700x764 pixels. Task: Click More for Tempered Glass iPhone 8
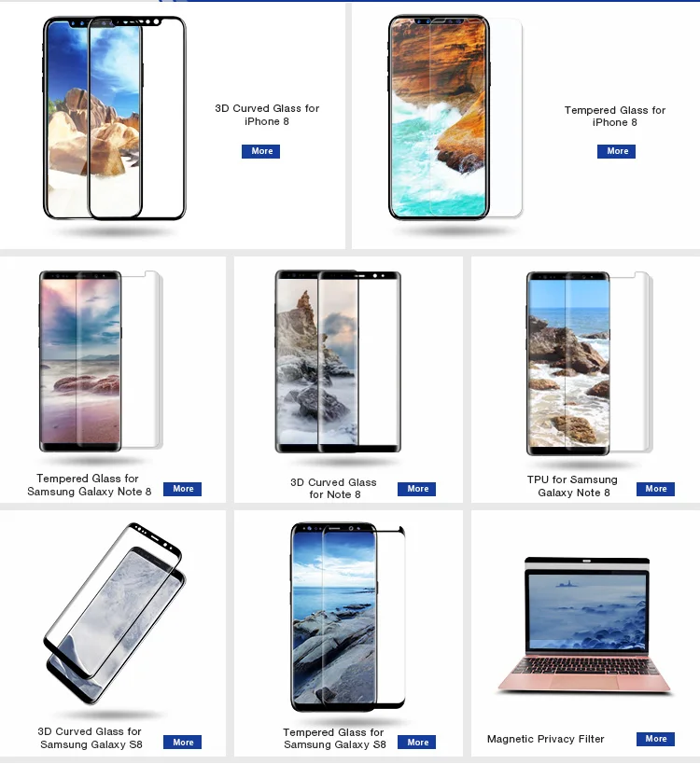click(616, 151)
